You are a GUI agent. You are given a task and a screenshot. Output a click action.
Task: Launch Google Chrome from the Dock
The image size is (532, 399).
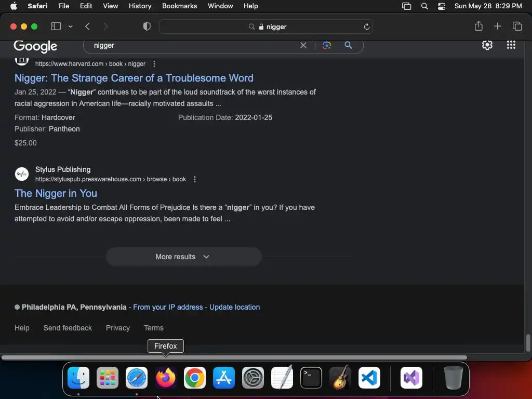click(x=195, y=378)
